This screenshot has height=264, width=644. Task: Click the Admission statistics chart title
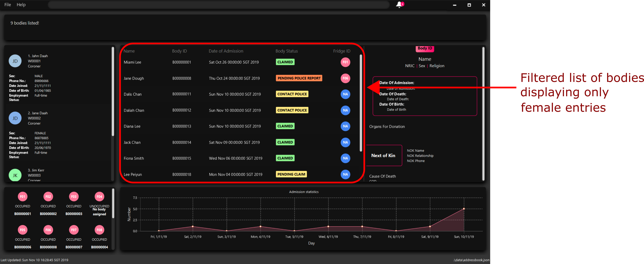click(304, 192)
